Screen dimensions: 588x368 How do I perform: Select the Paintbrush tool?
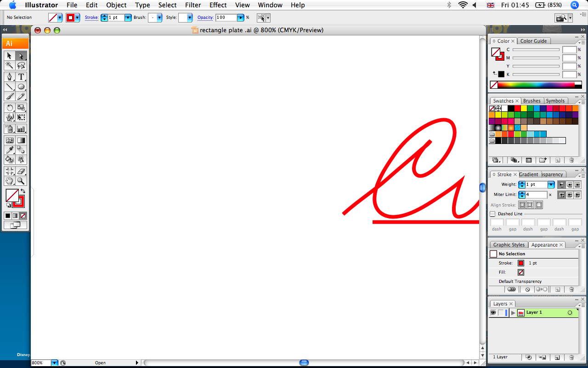coord(10,96)
